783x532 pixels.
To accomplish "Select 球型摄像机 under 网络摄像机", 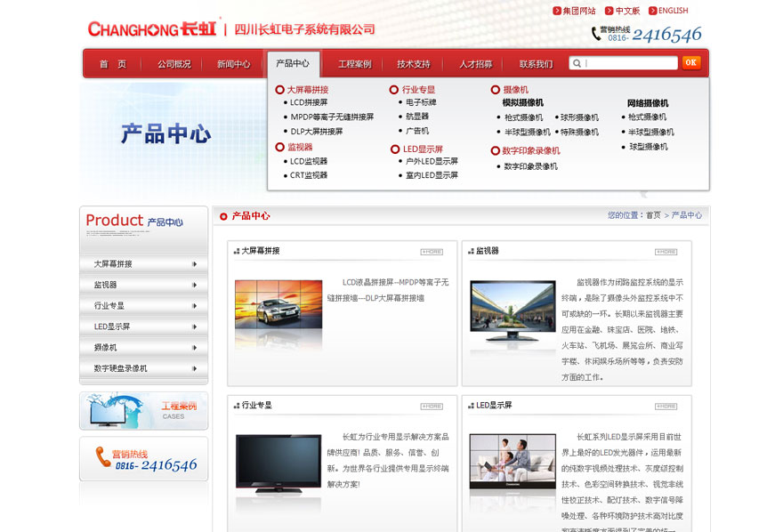I will (648, 147).
